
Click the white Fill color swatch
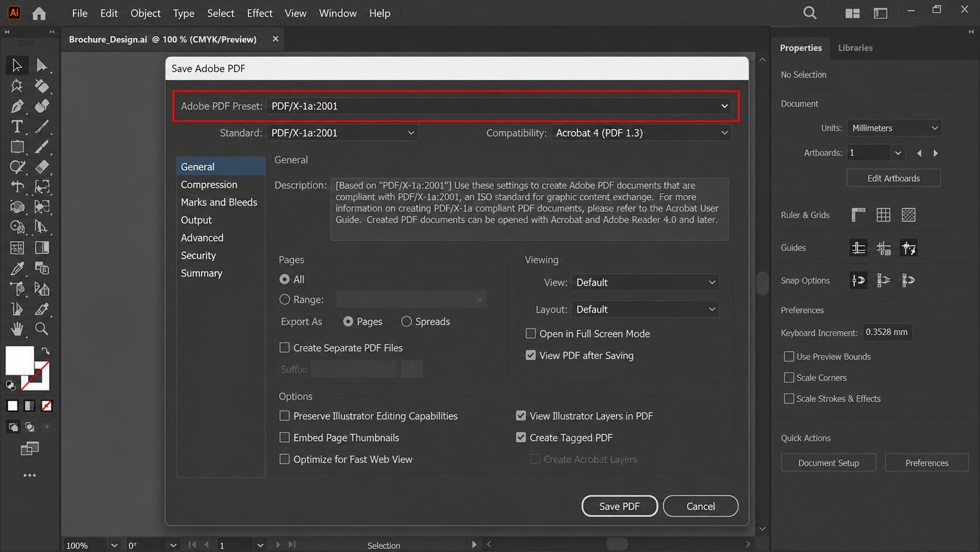point(19,360)
